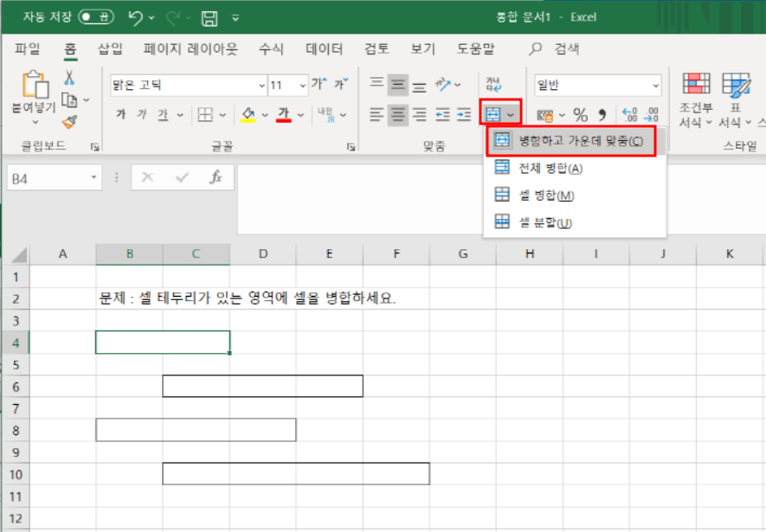Toggle italic 가 formatting

click(142, 115)
